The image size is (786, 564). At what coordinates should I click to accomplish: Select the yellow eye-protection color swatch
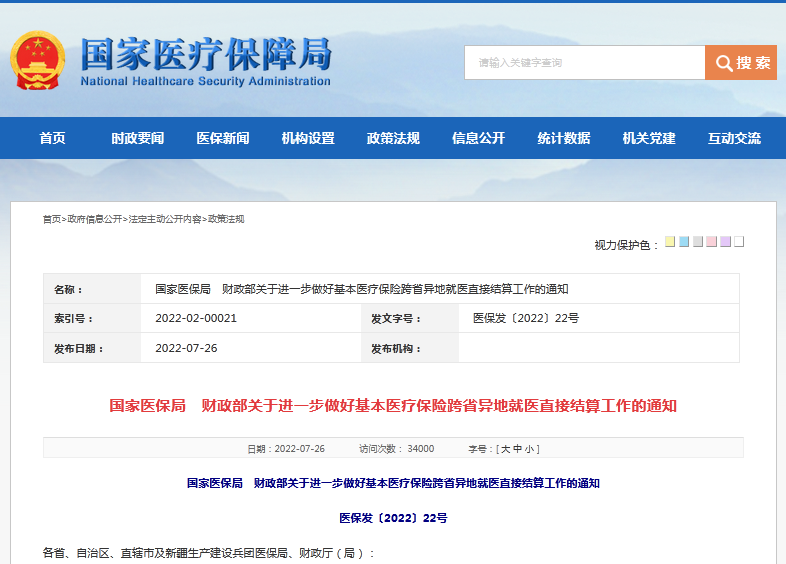[x=670, y=242]
